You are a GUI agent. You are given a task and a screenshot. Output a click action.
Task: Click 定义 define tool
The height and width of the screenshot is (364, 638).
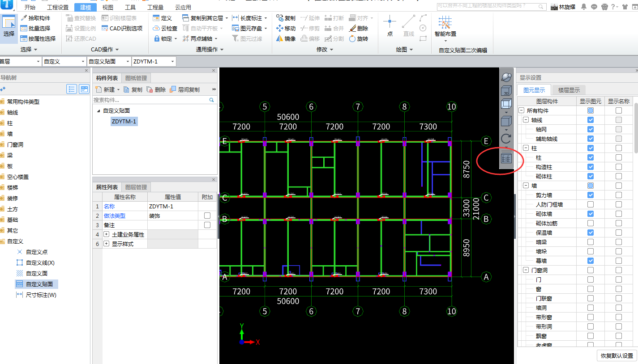163,18
